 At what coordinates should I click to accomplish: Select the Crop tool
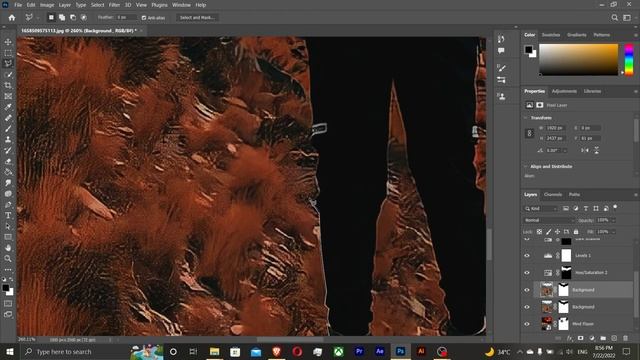pos(8,85)
